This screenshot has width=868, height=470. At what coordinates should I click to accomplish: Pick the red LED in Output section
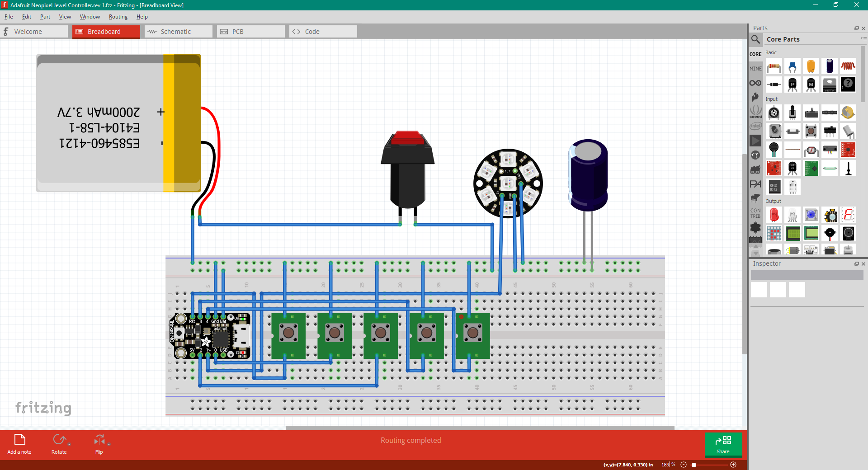(x=774, y=215)
